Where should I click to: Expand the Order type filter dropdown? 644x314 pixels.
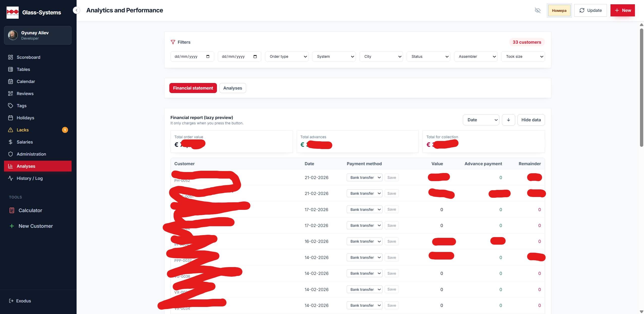pyautogui.click(x=286, y=56)
